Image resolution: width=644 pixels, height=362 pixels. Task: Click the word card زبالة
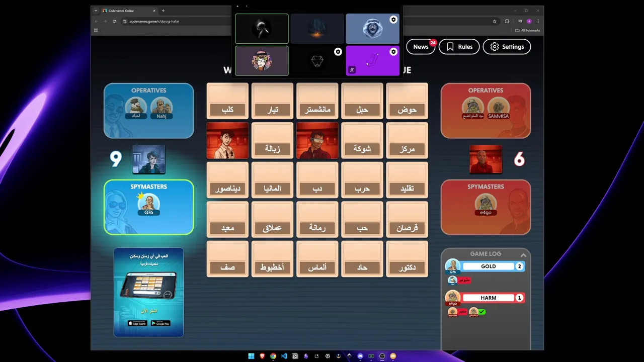tap(272, 141)
